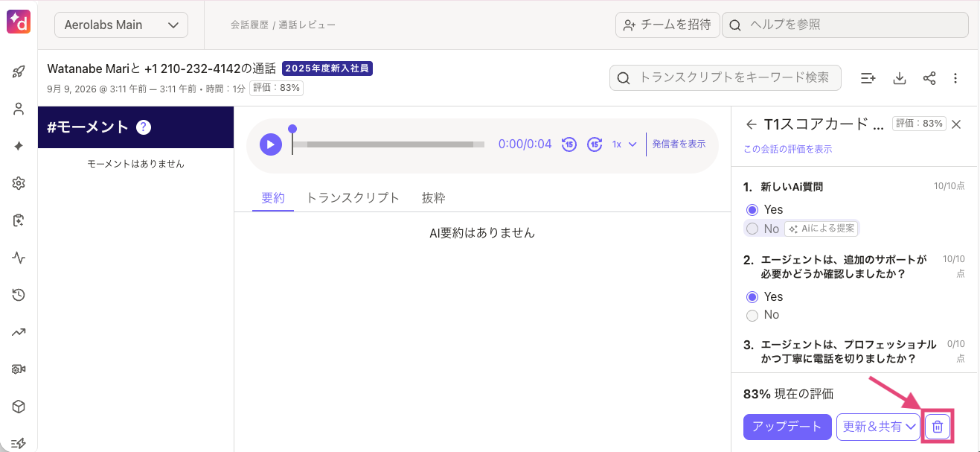The height and width of the screenshot is (452, 980).
Task: Share the call via the share icon
Action: click(929, 78)
